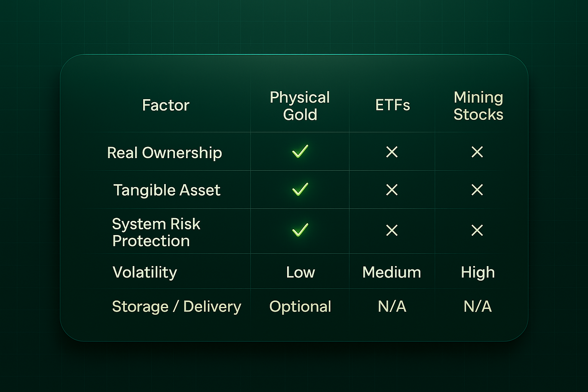The width and height of the screenshot is (588, 392).
Task: Click the ETFs Real Ownership X mark
Action: (392, 152)
